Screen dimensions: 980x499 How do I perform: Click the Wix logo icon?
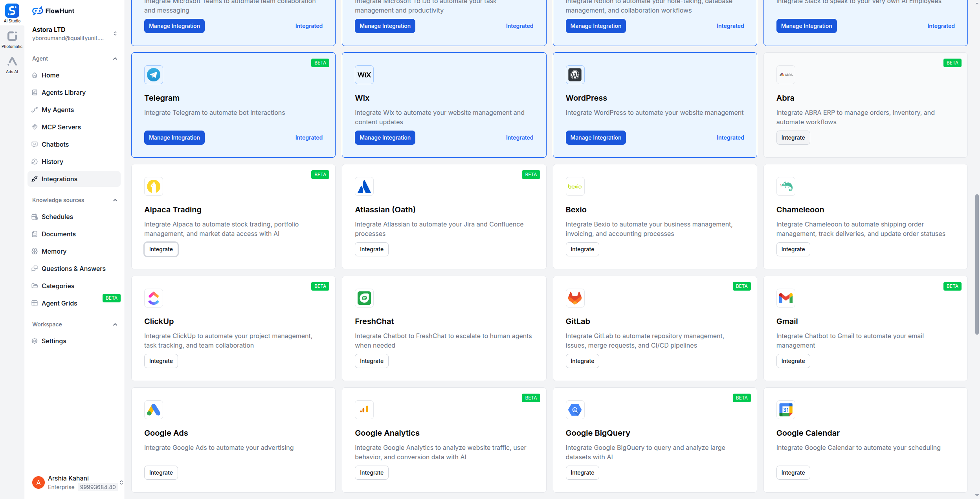364,74
